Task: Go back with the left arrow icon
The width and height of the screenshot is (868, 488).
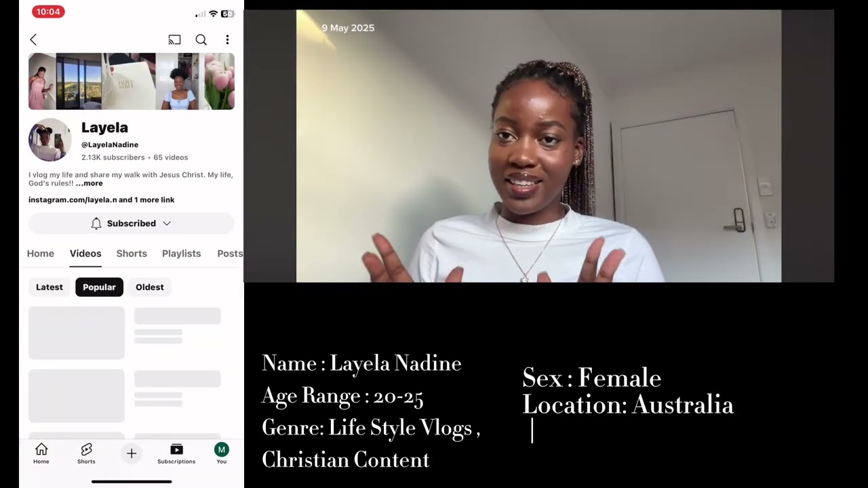Action: [33, 40]
